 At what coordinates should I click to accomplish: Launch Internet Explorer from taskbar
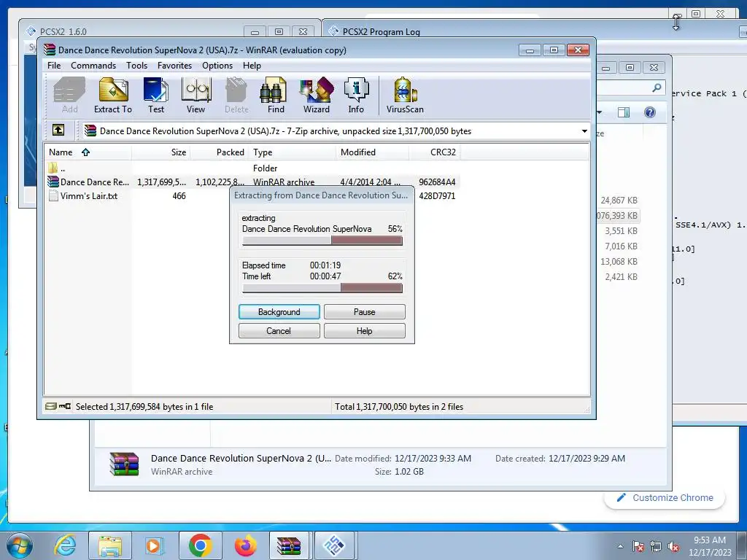pyautogui.click(x=65, y=545)
